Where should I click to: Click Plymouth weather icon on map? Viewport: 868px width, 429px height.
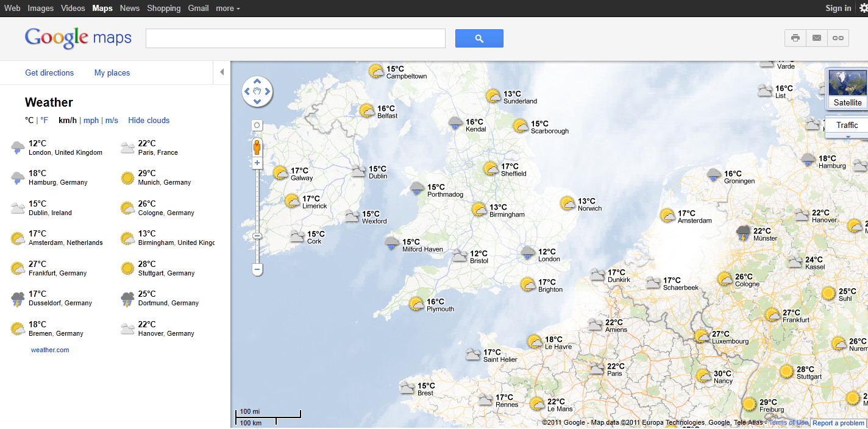[416, 303]
